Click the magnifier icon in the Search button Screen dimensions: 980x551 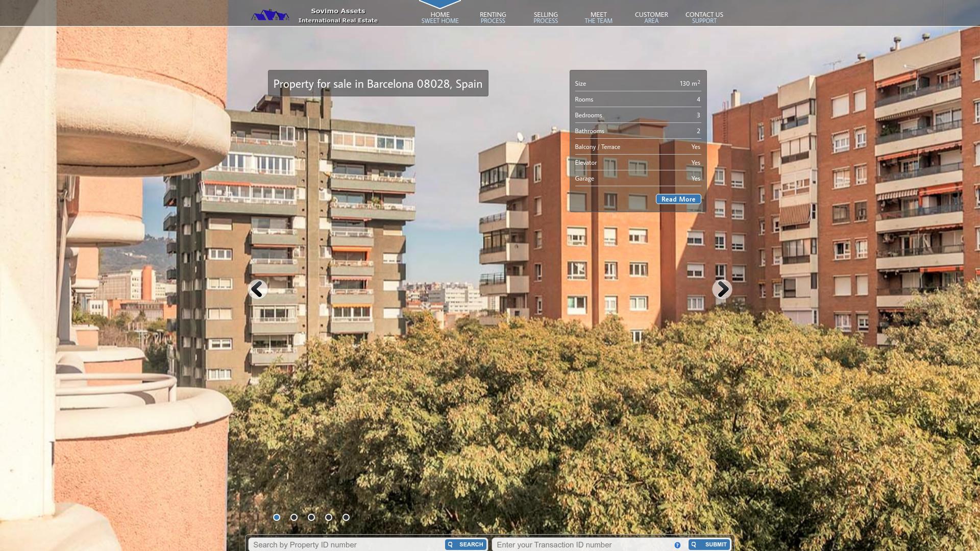450,544
